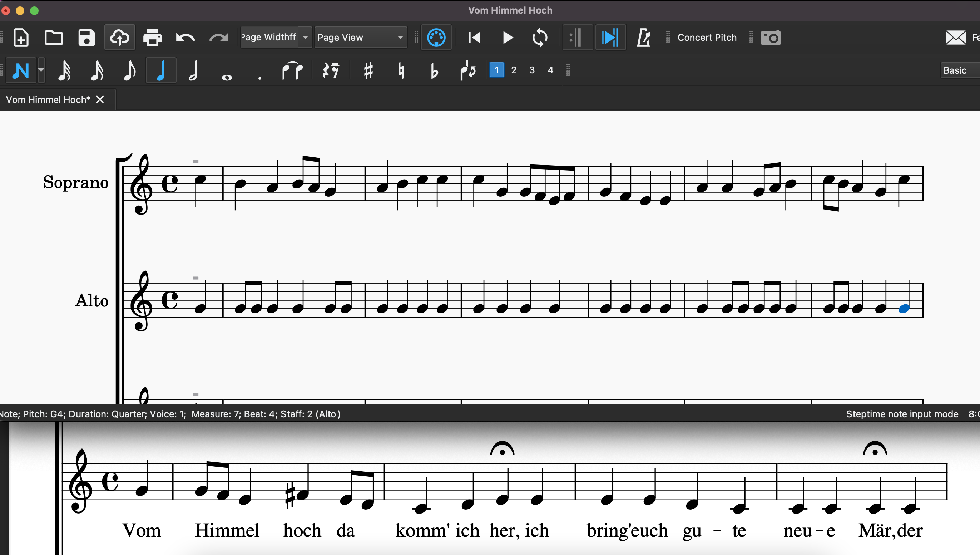The image size is (980, 555).
Task: Open the Page View mode dropdown
Action: click(360, 37)
